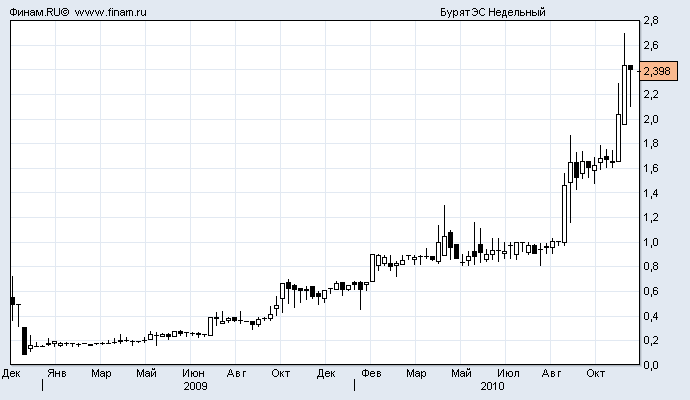Click the 2010 year label
Viewport: 690px width, 400px height.
coord(492,385)
